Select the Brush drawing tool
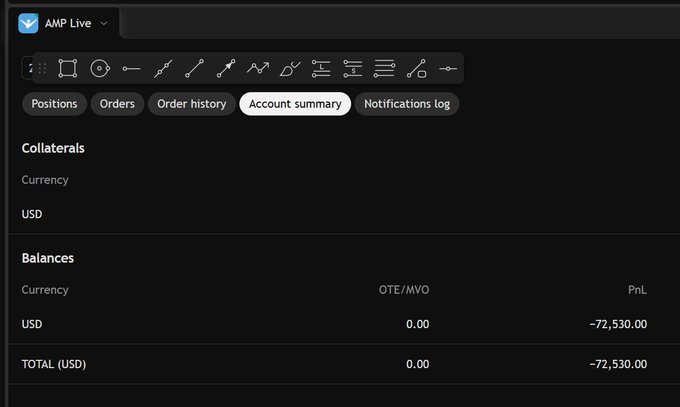The image size is (680, 407). pos(290,69)
